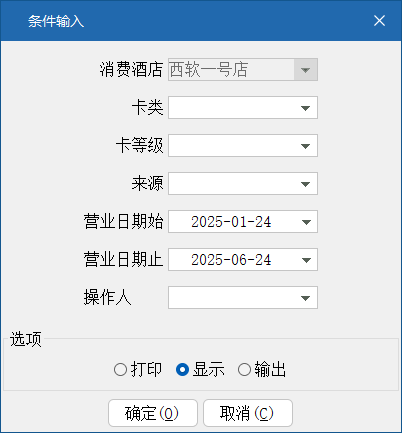The image size is (402, 433).
Task: Click the 取消(C) button
Action: tap(248, 413)
